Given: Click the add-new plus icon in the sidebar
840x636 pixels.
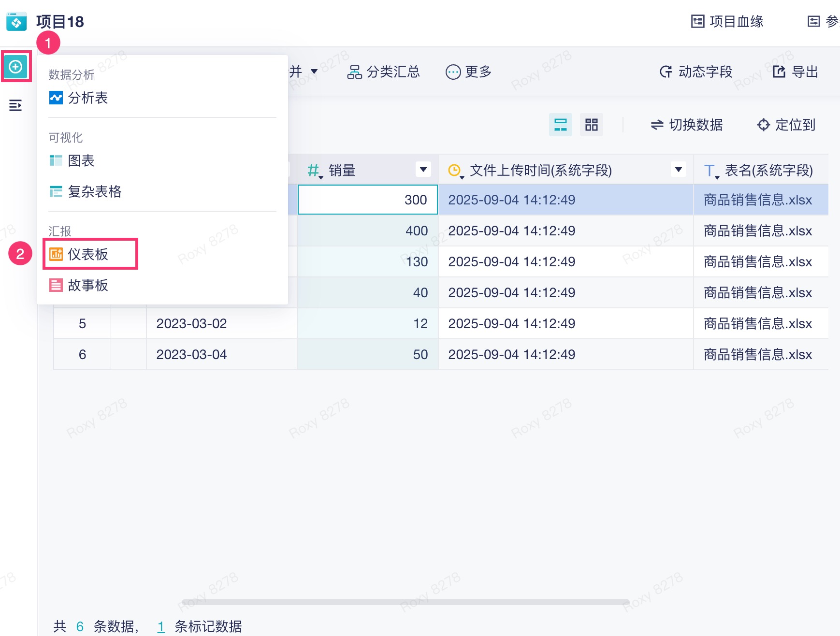Looking at the screenshot, I should [15, 66].
